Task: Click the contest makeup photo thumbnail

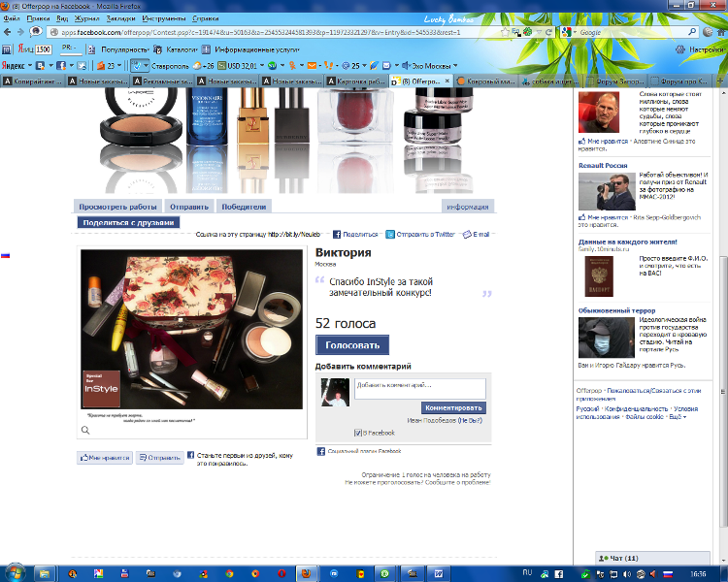Action: (x=192, y=330)
